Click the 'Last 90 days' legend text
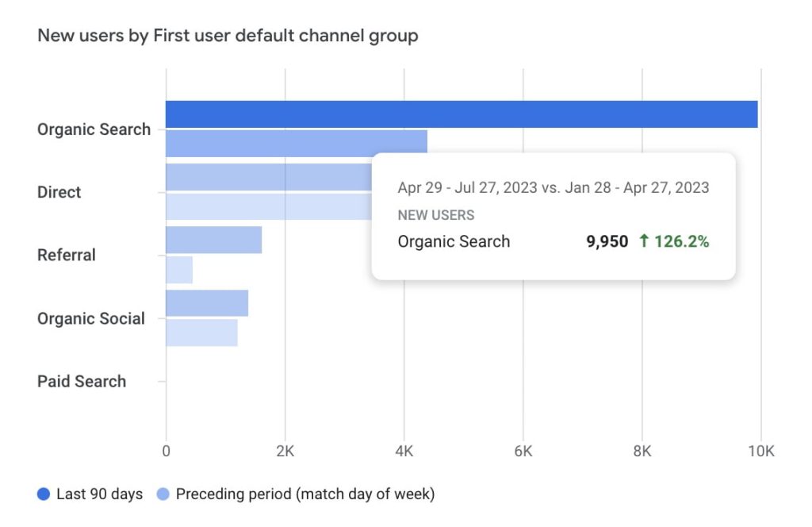This screenshot has width=812, height=527. (99, 494)
